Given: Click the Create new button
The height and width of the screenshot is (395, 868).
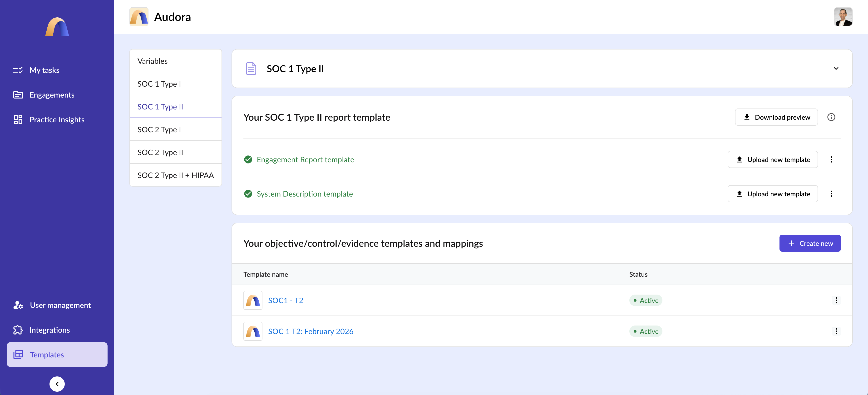Looking at the screenshot, I should pos(810,243).
